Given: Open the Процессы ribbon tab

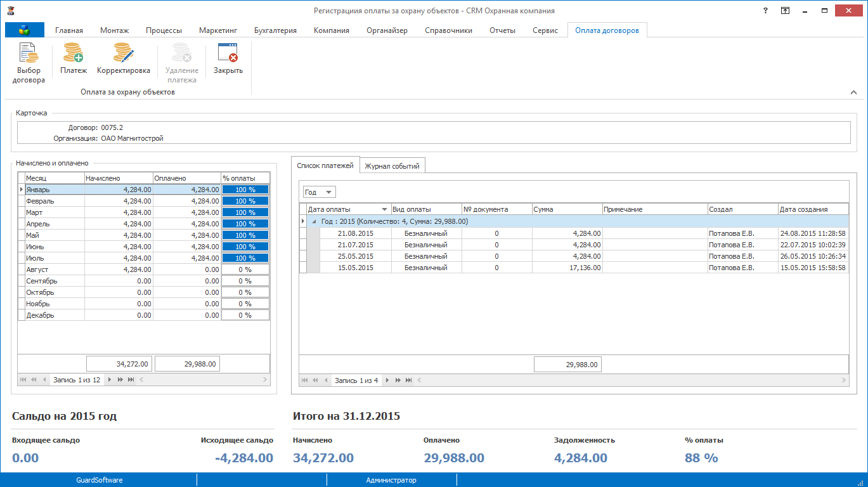Looking at the screenshot, I should point(164,30).
